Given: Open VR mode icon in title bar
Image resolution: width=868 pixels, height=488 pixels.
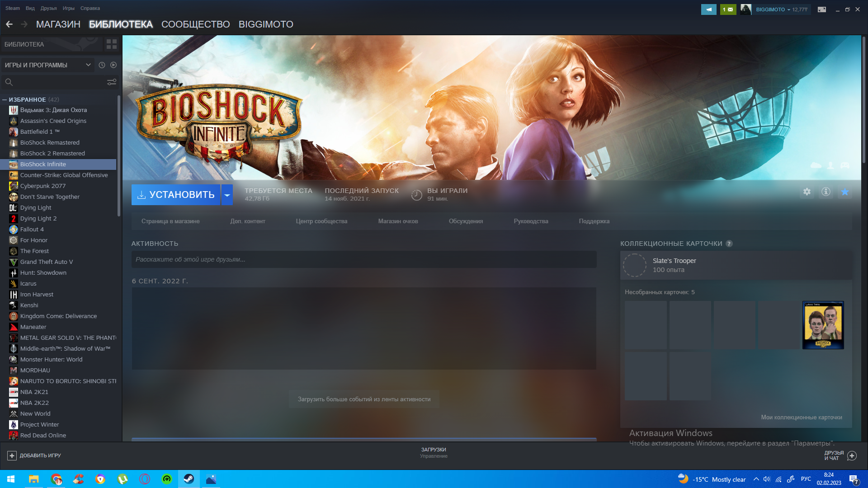Looking at the screenshot, I should pyautogui.click(x=822, y=9).
